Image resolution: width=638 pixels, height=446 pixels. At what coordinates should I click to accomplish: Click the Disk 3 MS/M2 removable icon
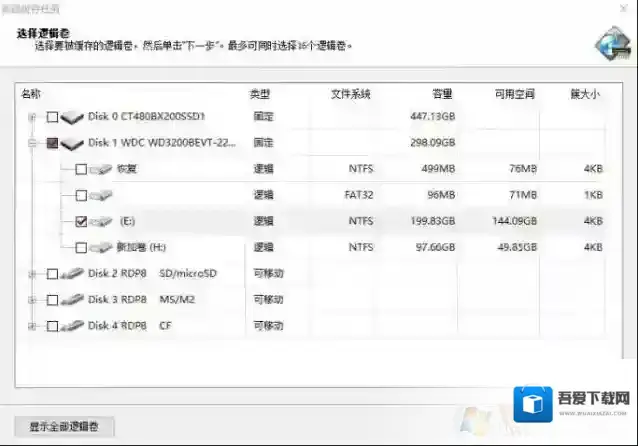[72, 300]
